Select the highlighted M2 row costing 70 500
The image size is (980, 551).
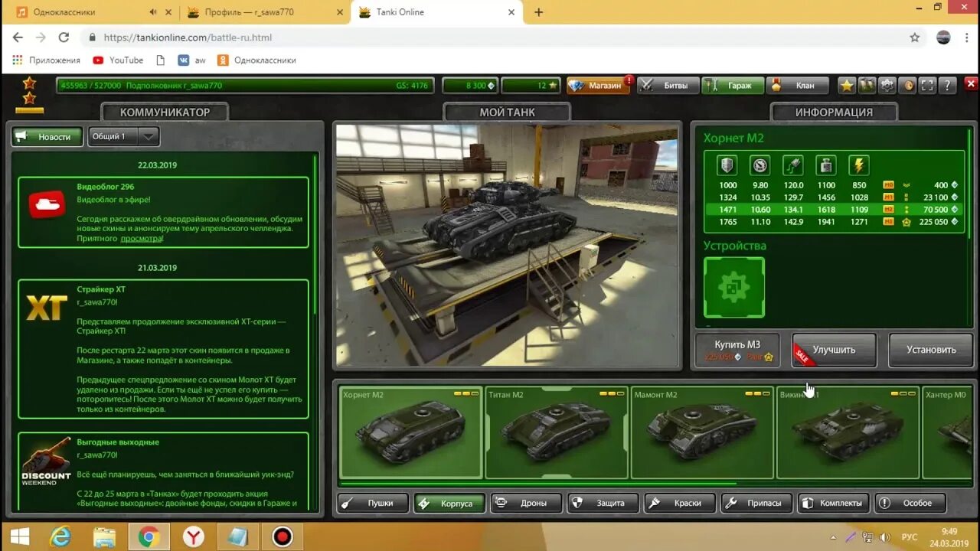pyautogui.click(x=835, y=210)
